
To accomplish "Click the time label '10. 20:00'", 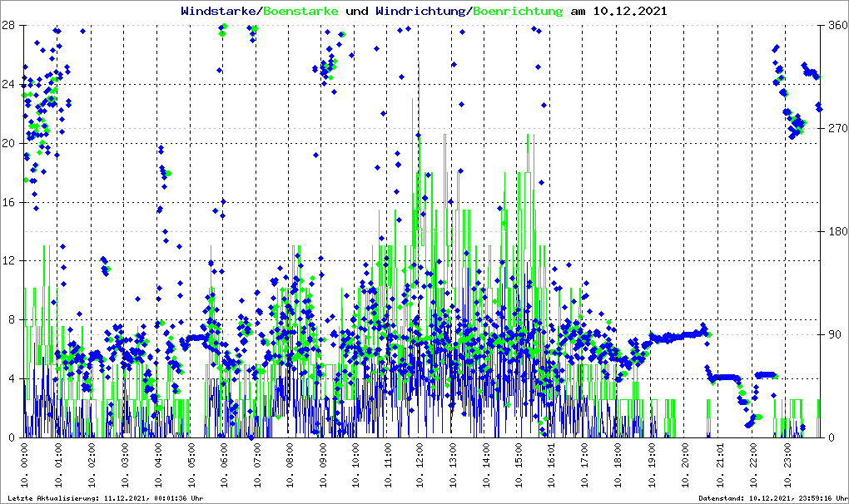I will 685,466.
